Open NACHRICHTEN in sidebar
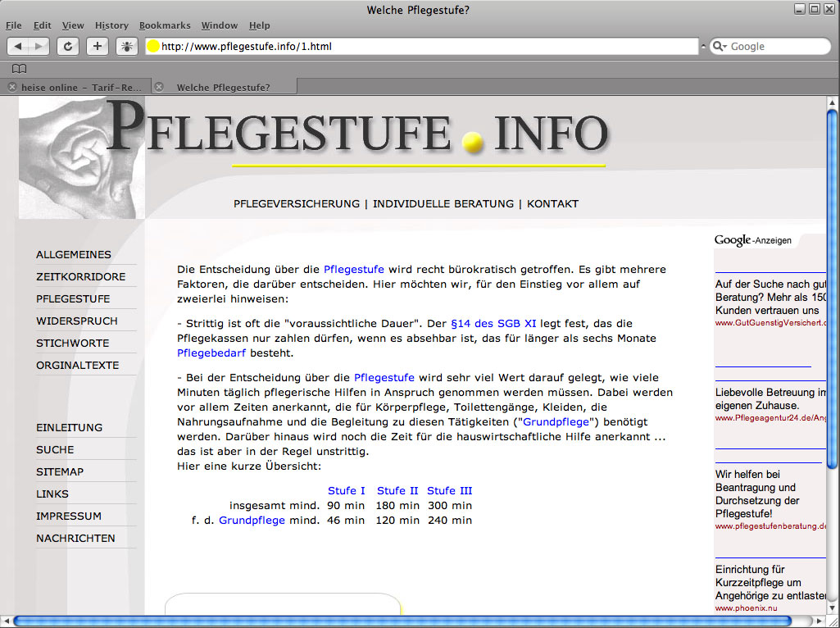This screenshot has width=840, height=628. [x=75, y=538]
